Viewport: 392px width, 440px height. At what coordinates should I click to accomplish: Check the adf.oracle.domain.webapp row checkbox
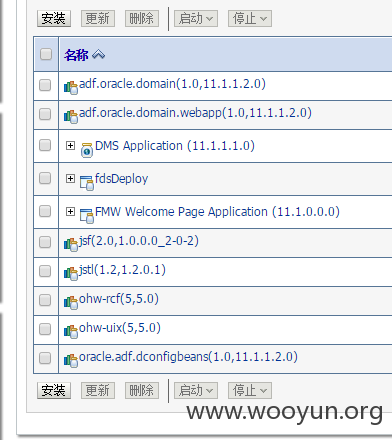tap(45, 114)
